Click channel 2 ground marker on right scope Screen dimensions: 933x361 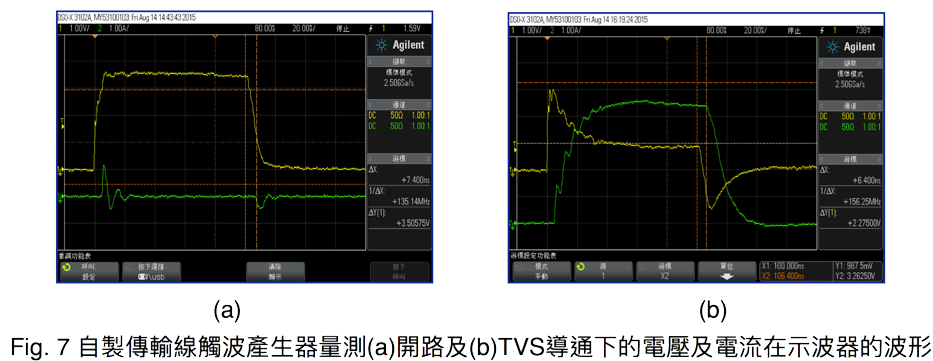click(512, 224)
